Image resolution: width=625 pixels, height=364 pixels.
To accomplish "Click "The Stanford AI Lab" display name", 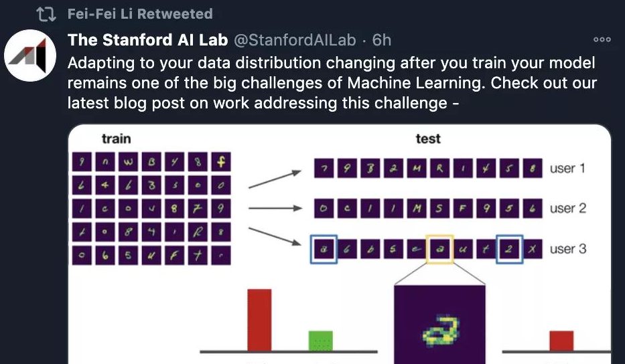I will coord(147,40).
